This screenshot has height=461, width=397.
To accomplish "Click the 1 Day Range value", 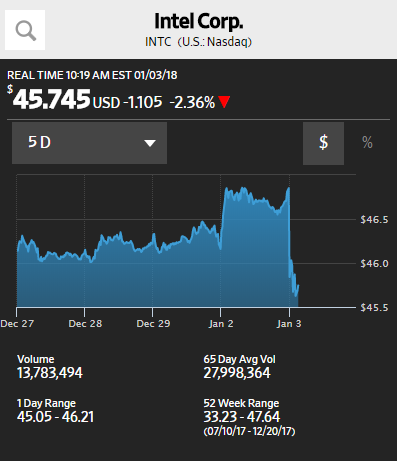I will click(x=55, y=417).
